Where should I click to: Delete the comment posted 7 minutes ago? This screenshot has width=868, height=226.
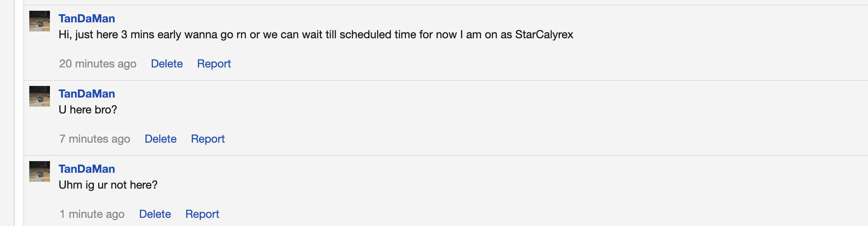[x=161, y=139]
